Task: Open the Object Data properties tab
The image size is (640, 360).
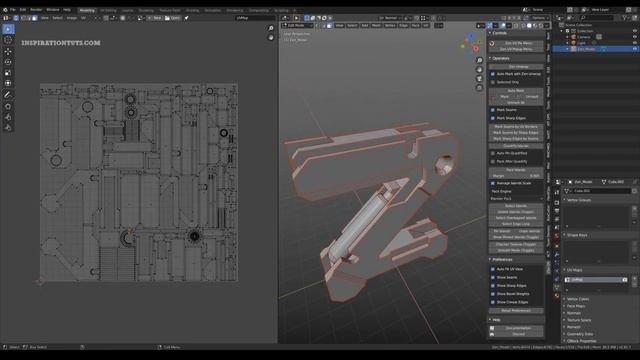Action: 557,288
